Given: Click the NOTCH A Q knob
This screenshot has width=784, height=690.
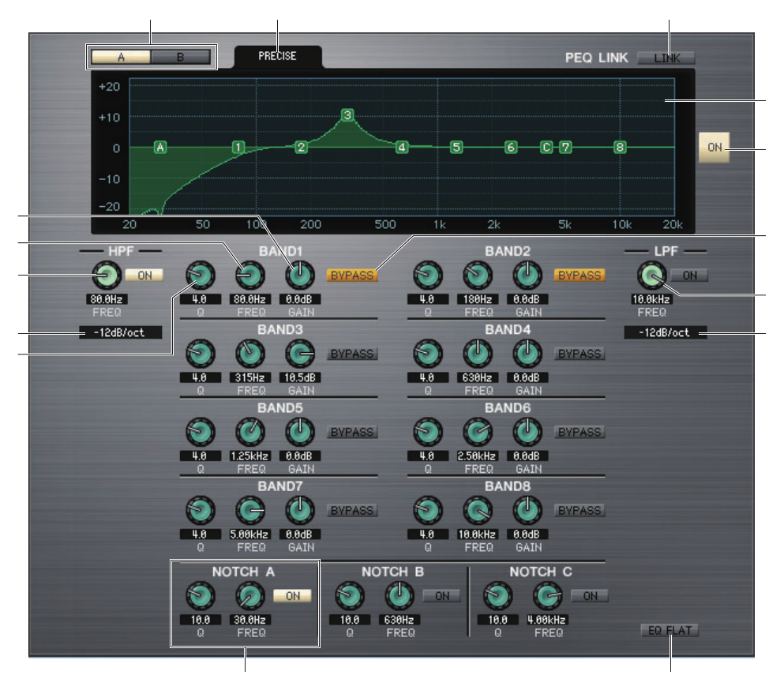Looking at the screenshot, I should click(x=199, y=596).
